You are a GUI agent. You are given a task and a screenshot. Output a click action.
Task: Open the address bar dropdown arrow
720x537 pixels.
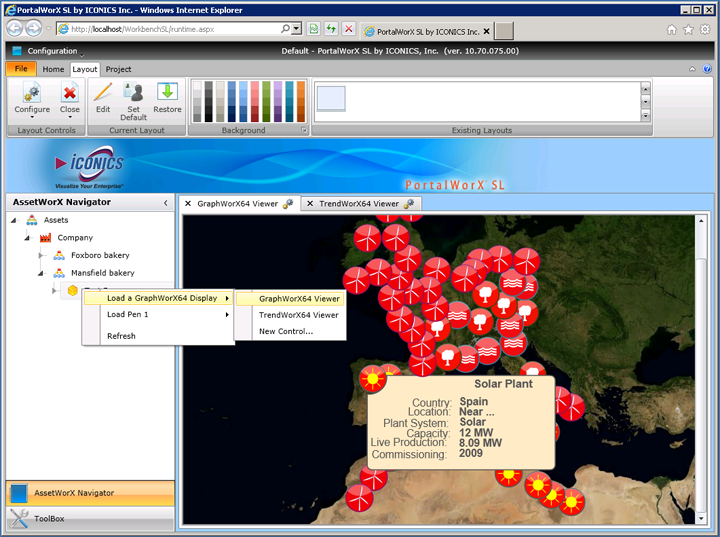(x=297, y=28)
